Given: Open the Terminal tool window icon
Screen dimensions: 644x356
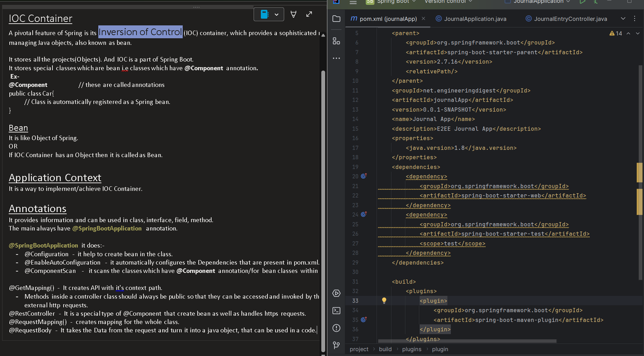Looking at the screenshot, I should click(336, 311).
